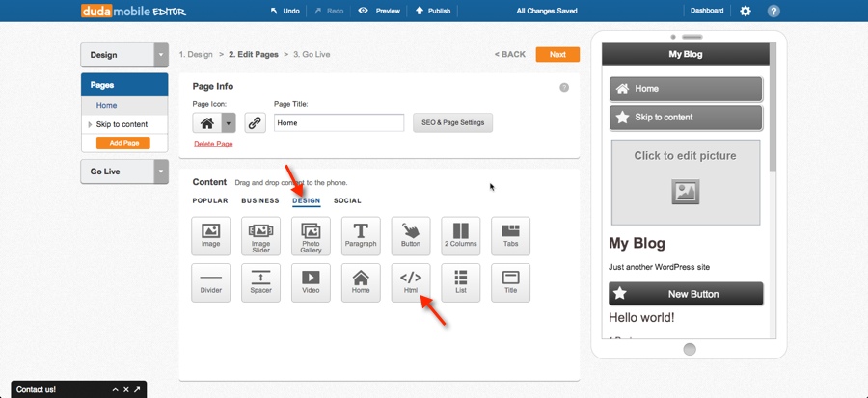
Task: Choose the 2 Columns layout widget
Action: (x=460, y=236)
